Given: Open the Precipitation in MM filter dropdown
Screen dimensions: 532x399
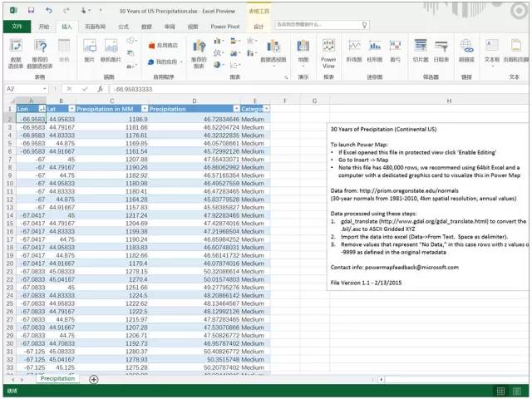Looking at the screenshot, I should (145, 109).
